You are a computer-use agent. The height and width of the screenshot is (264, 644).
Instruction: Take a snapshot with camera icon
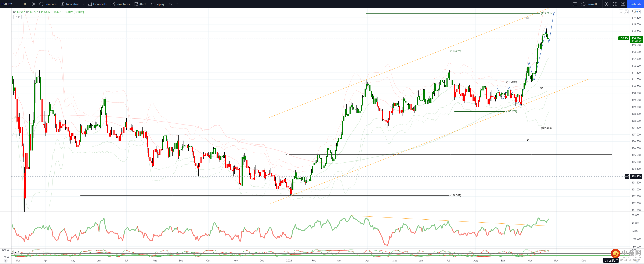click(x=623, y=4)
